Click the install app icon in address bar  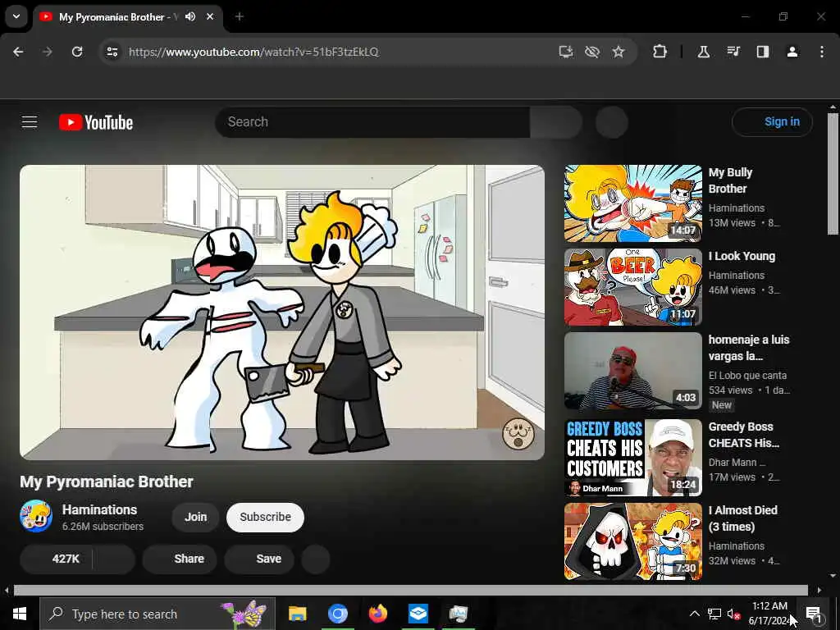[x=566, y=52]
